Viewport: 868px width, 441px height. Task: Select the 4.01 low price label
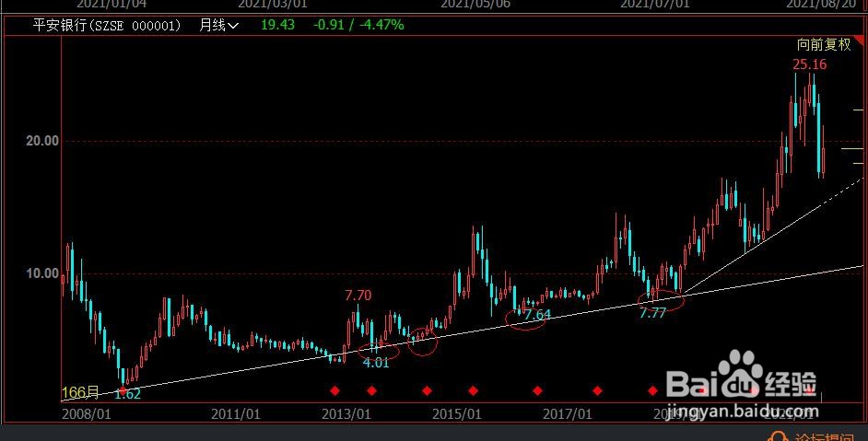tap(376, 363)
